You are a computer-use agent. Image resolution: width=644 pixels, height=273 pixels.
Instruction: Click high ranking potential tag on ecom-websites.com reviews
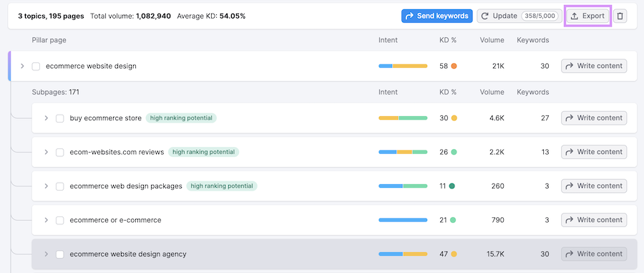click(204, 152)
